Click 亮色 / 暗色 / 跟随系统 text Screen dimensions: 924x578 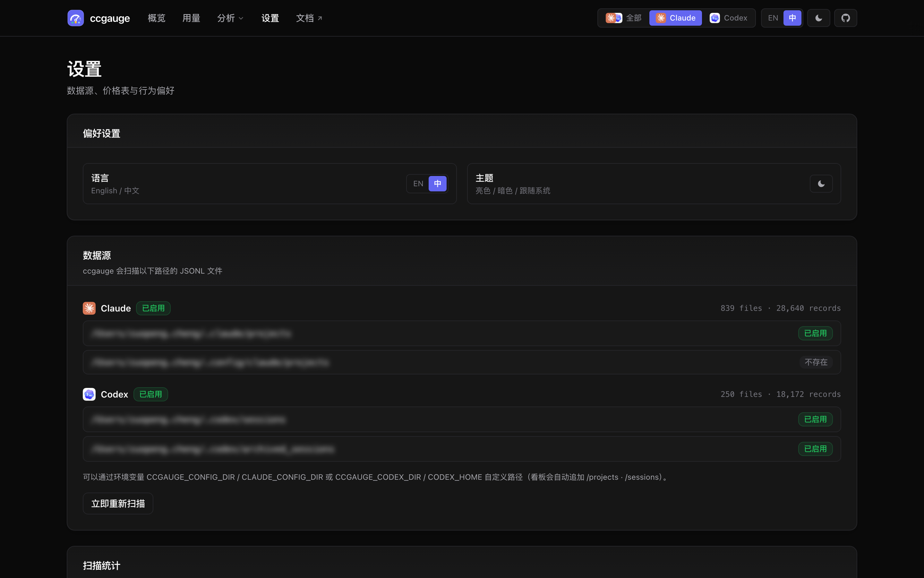point(513,191)
